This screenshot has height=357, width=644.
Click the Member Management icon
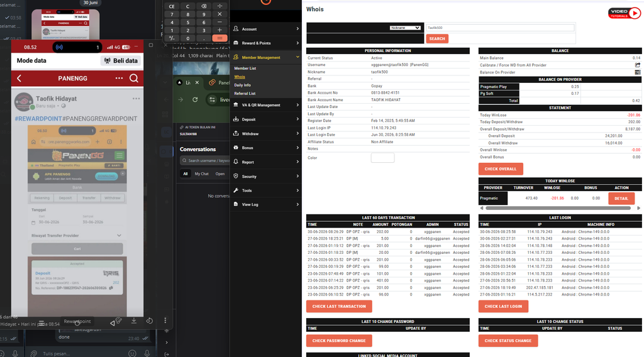coord(236,57)
